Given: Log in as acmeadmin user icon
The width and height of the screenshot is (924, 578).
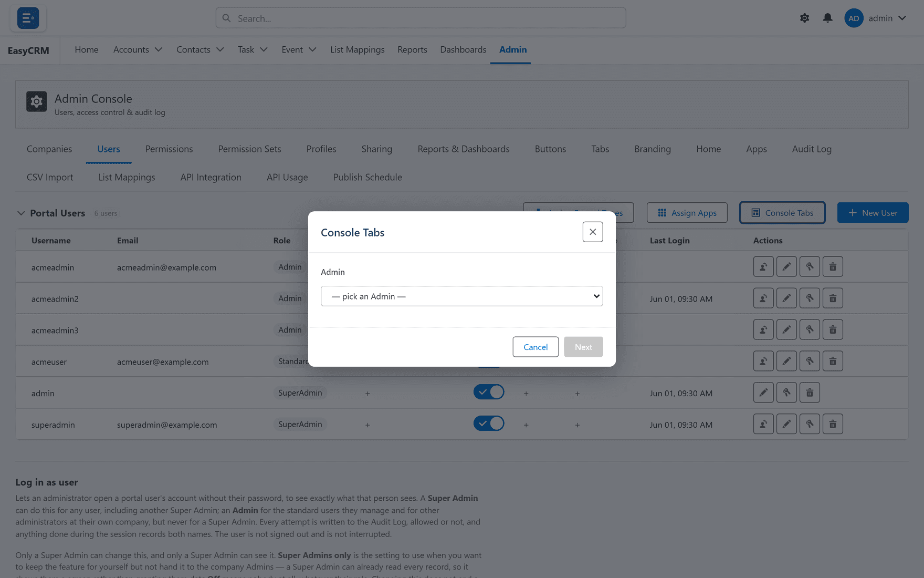Looking at the screenshot, I should tap(763, 266).
